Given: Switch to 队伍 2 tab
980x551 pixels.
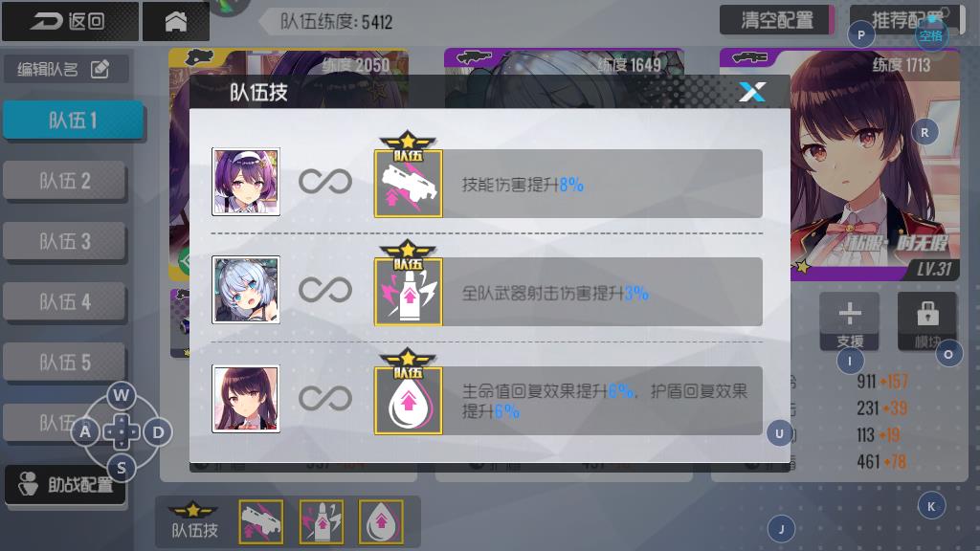Looking at the screenshot, I should [65, 181].
